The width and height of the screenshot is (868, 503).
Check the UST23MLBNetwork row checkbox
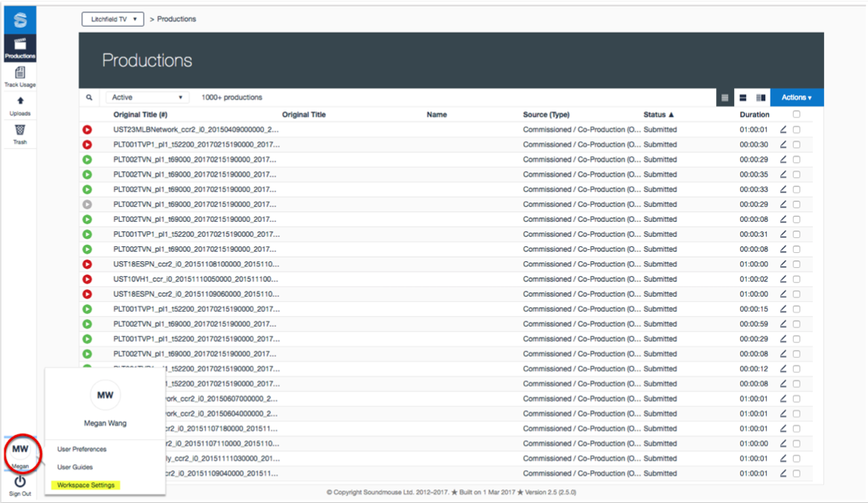click(797, 129)
